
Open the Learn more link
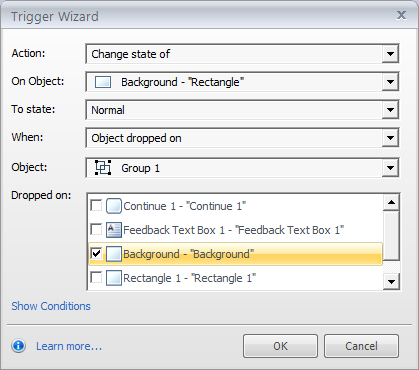(x=69, y=346)
